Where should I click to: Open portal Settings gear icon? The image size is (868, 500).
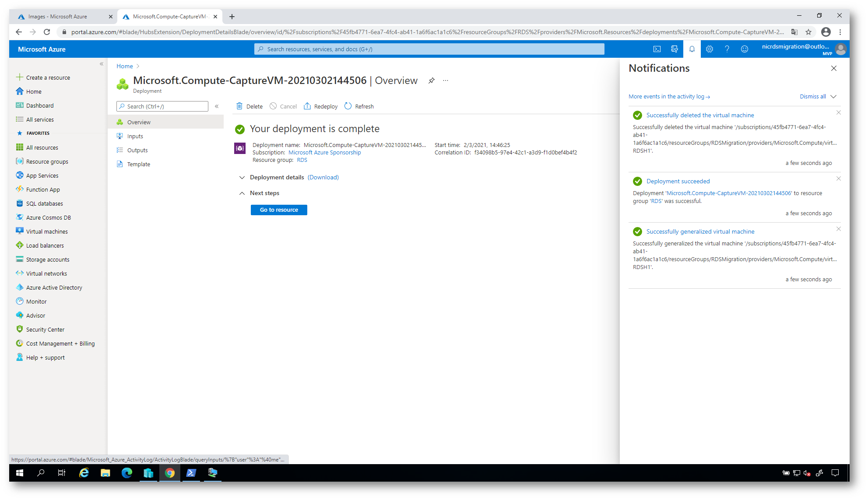(710, 49)
